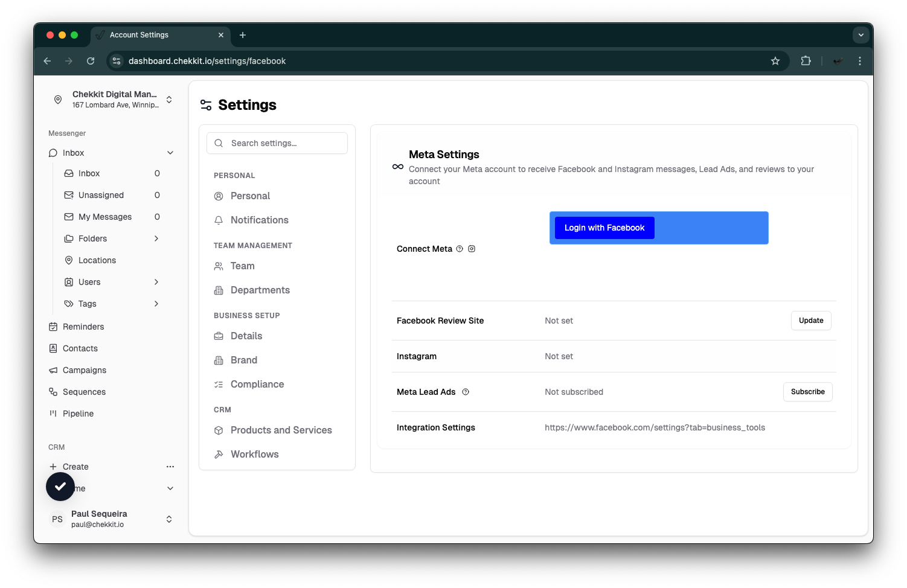Expand the CRM item chevron below Create

coord(170,488)
